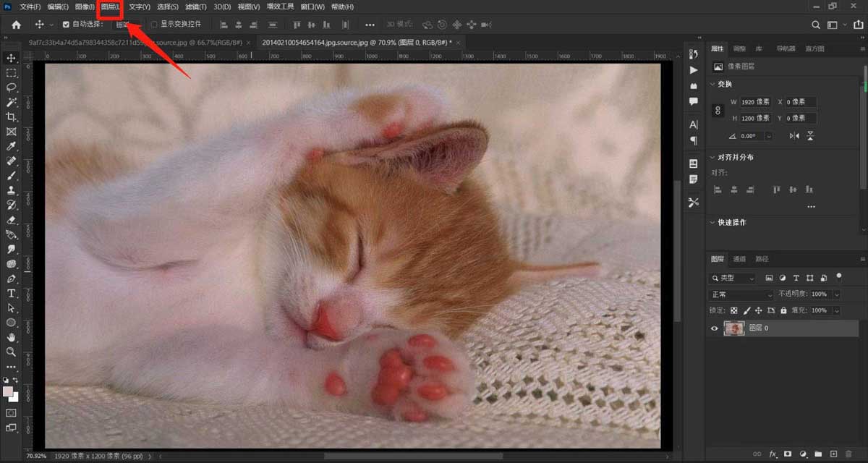Click the lock all icon in Layers panel

(x=783, y=310)
